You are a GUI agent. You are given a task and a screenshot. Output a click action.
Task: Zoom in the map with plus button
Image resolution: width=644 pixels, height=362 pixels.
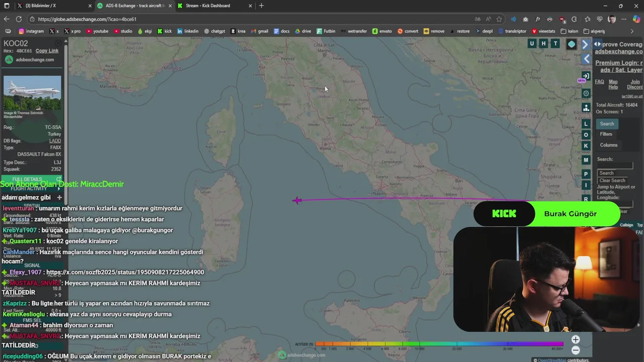click(576, 339)
